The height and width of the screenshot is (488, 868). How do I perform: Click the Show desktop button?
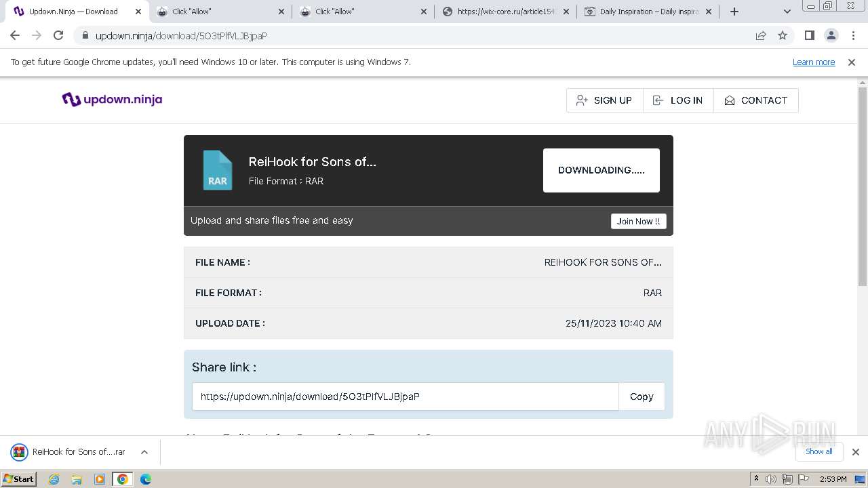tap(860, 479)
